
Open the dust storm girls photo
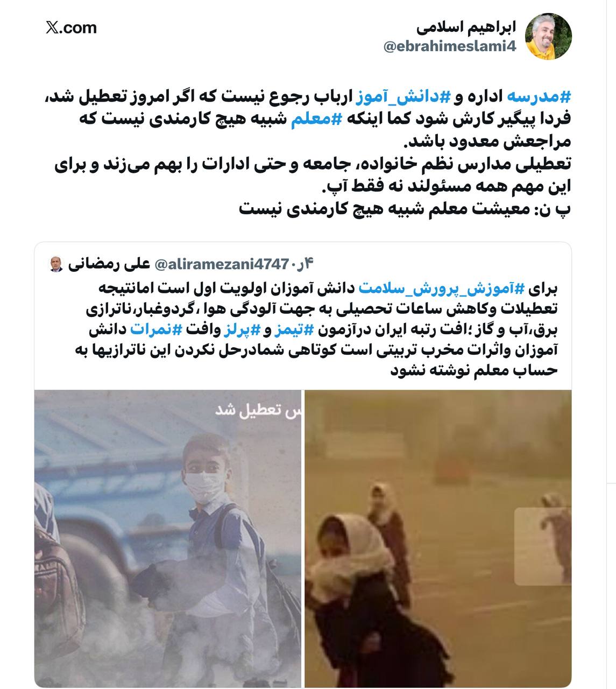click(x=438, y=538)
